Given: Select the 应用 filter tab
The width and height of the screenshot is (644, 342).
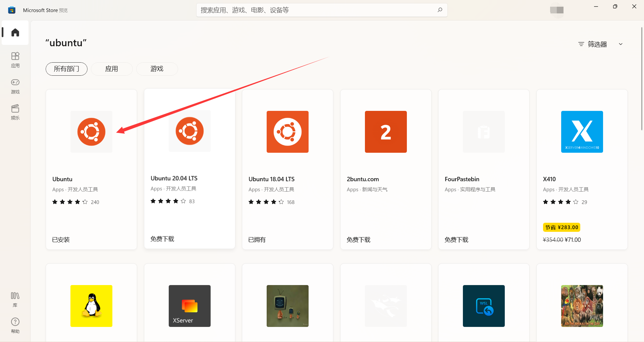Looking at the screenshot, I should [112, 69].
